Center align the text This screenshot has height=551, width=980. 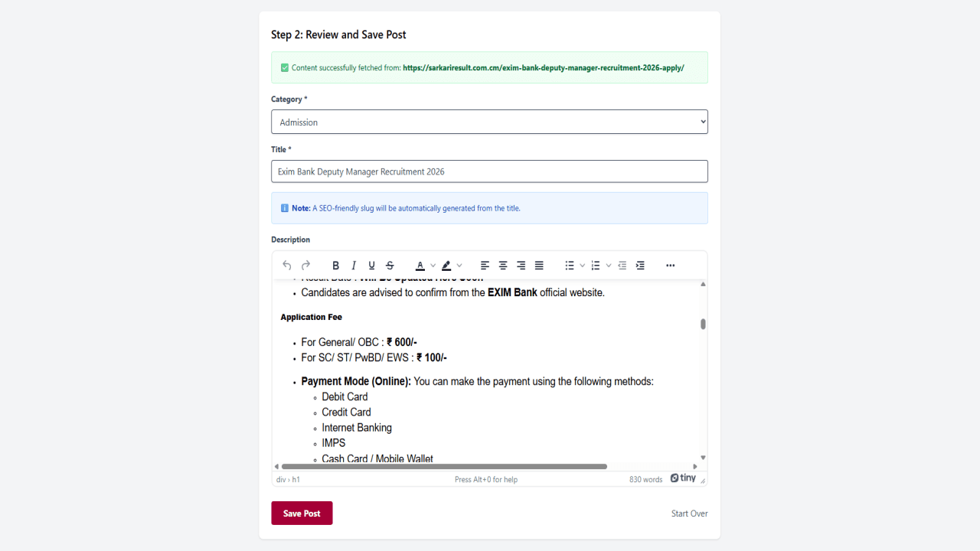[503, 266]
